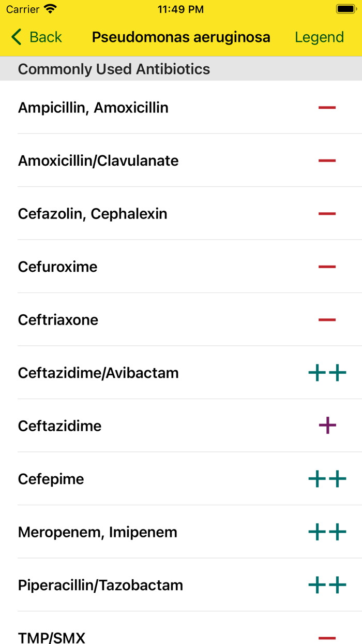The image size is (362, 644).
Task: Go Back to the previous screen
Action: (x=36, y=37)
